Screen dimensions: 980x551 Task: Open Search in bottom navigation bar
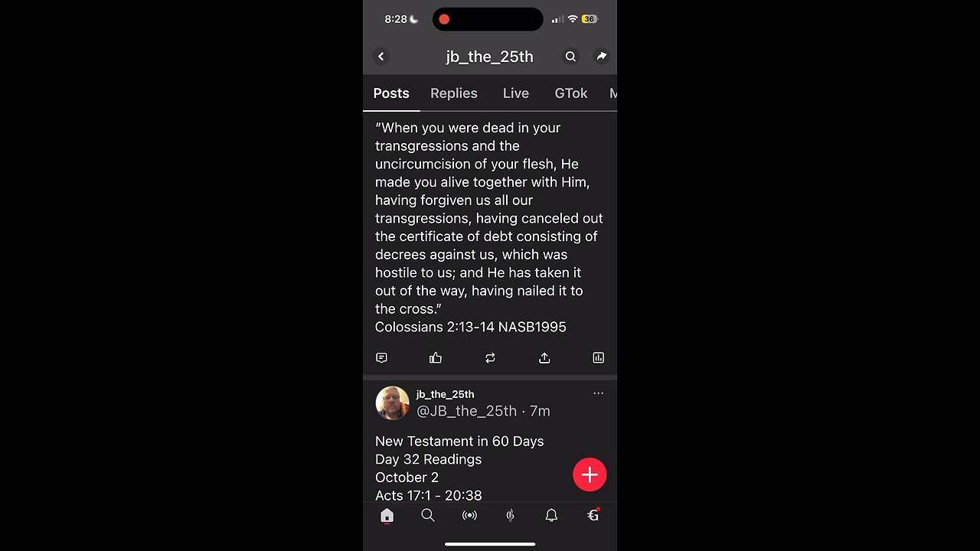coord(428,516)
